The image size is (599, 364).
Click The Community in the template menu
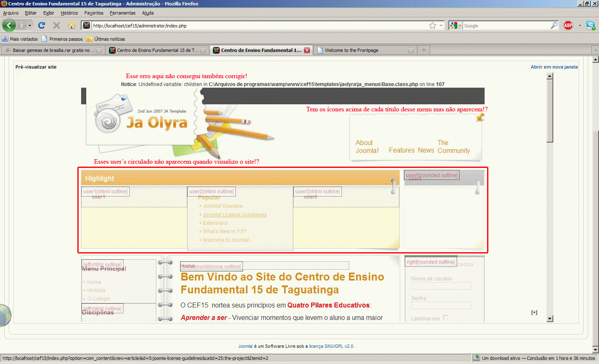(x=453, y=147)
